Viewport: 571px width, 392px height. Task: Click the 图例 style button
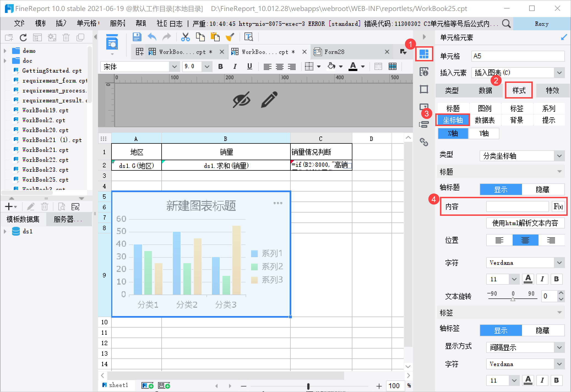click(485, 108)
